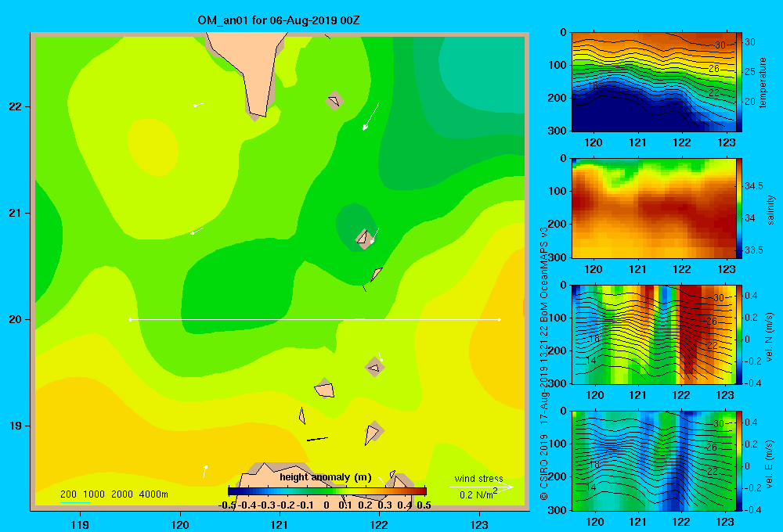
Task: Click longitude label '123' below the main map
Action: pyautogui.click(x=479, y=524)
